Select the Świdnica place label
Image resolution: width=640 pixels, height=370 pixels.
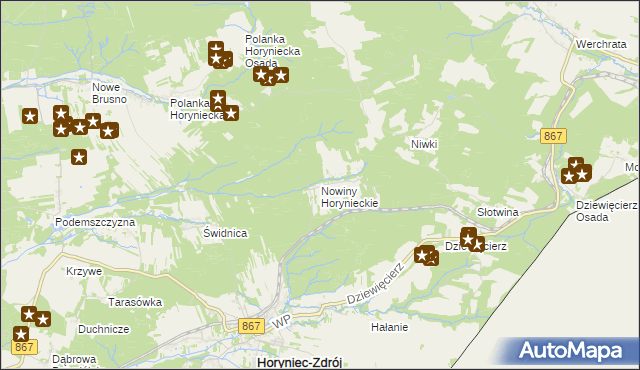[225, 233]
